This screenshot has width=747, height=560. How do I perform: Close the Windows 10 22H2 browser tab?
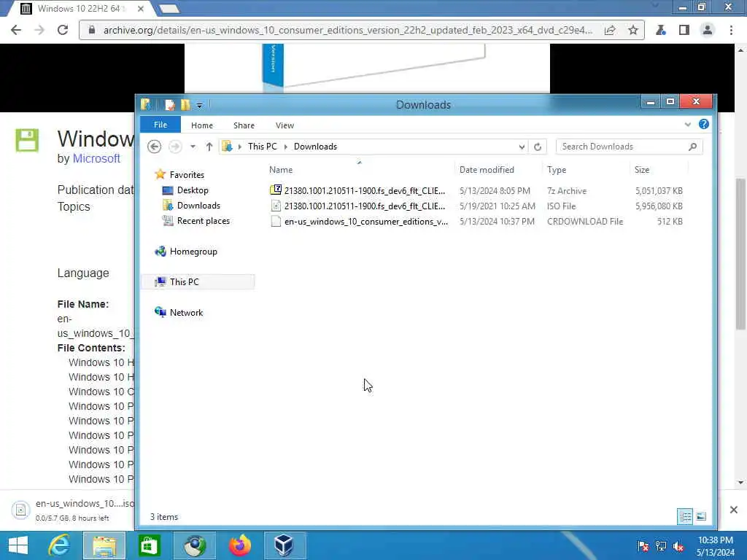pos(141,9)
